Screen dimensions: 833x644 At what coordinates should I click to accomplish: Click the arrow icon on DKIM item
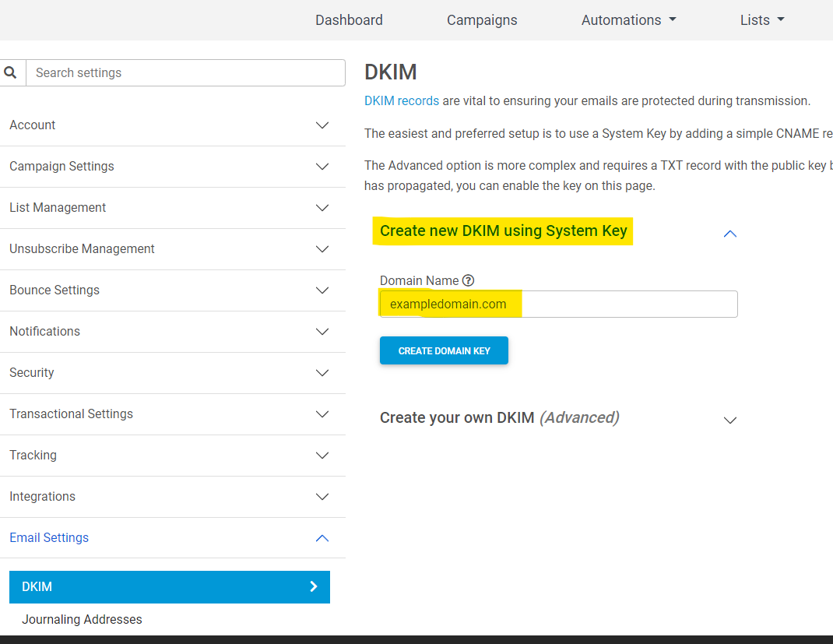coord(314,586)
